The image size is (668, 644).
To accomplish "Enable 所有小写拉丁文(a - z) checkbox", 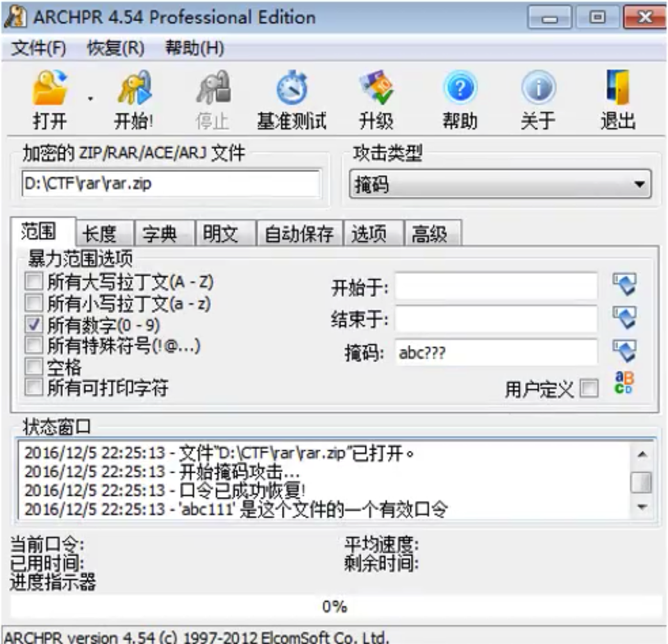I will point(33,303).
